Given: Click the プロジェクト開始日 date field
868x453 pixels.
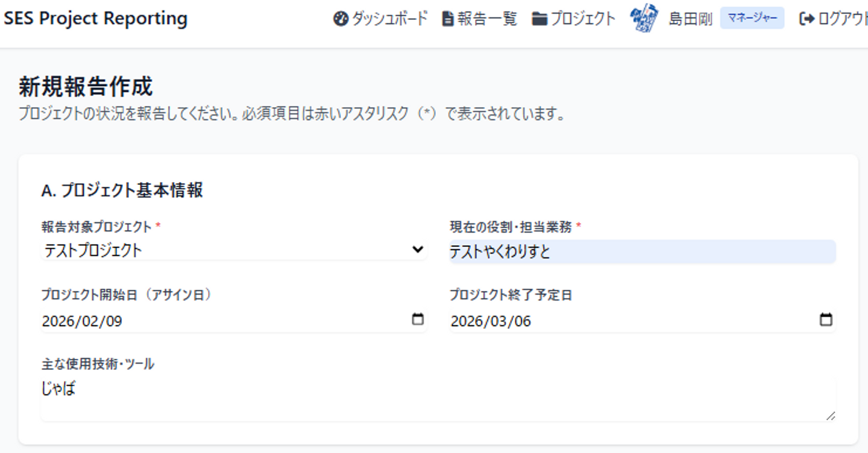Looking at the screenshot, I should [x=223, y=320].
